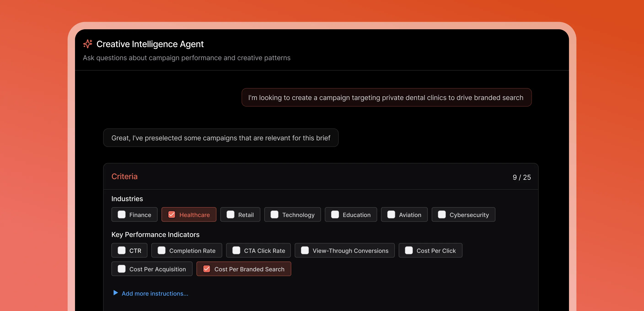Uncheck the Healthcare industry checkbox
The height and width of the screenshot is (311, 644).
pyautogui.click(x=172, y=214)
